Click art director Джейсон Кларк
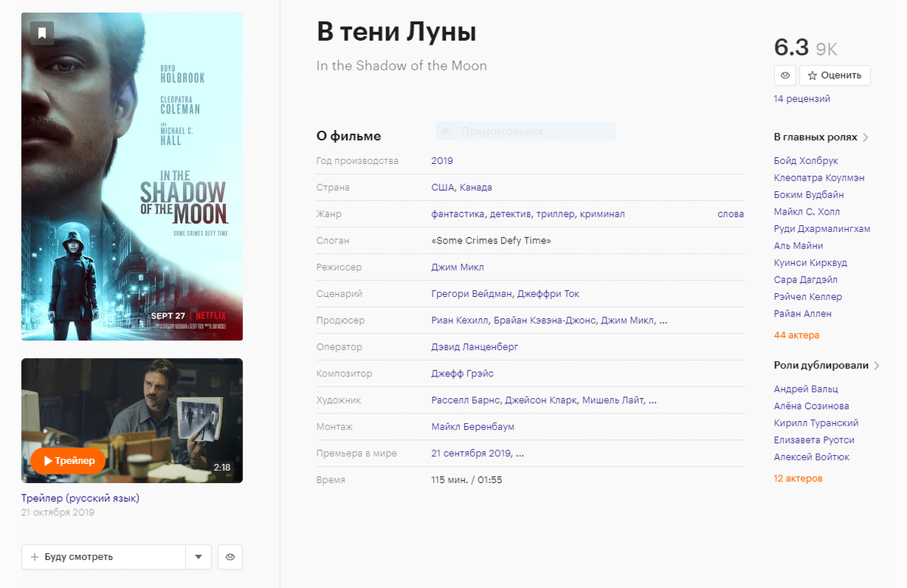This screenshot has height=588, width=907. coord(540,401)
